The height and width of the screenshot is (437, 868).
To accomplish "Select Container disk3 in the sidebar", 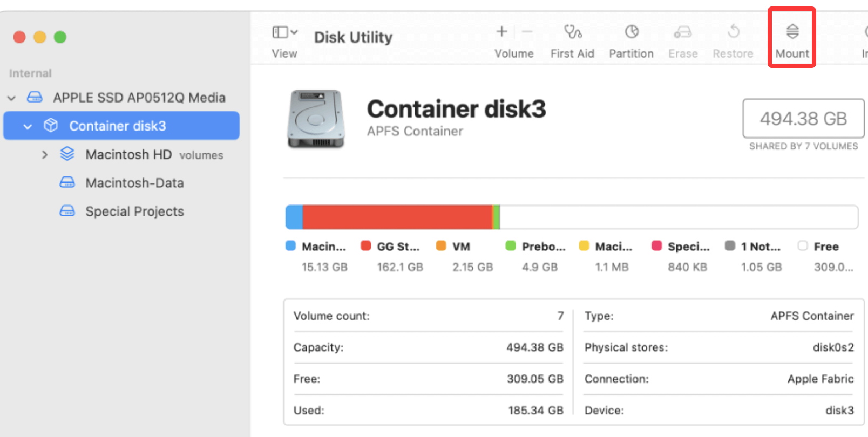I will [121, 126].
